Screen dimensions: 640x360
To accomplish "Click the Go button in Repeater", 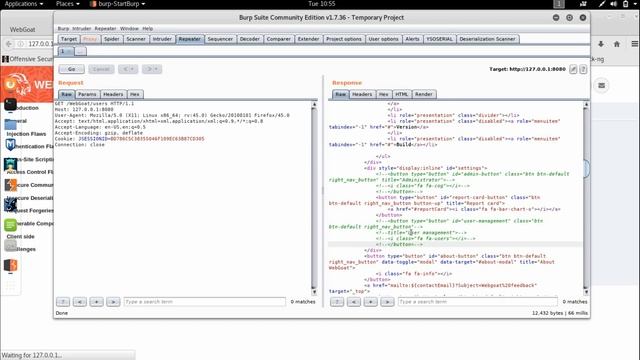I will click(x=71, y=69).
